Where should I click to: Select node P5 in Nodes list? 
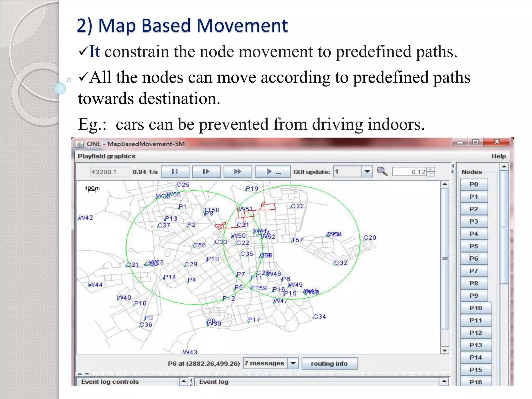pos(474,246)
